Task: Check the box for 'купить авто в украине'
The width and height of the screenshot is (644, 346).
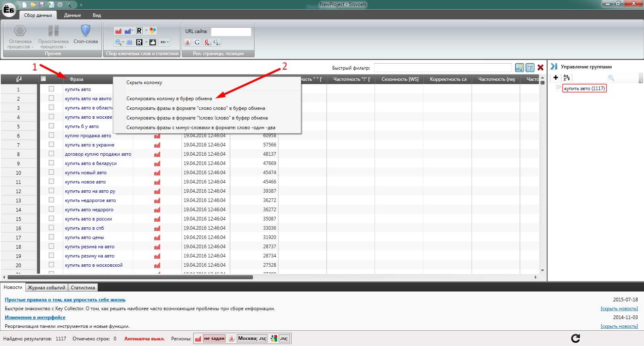Action: tap(51, 144)
